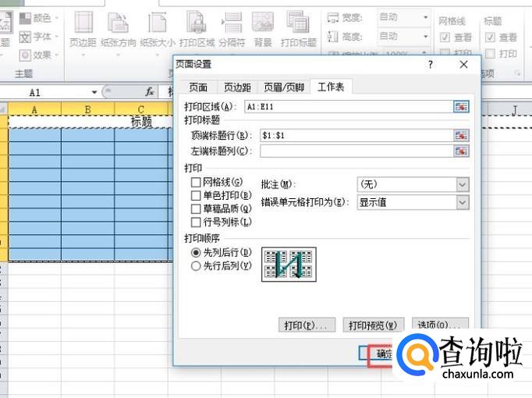
Task: Toggle ribbon Headings Print (打印) checkbox
Action: [490, 54]
